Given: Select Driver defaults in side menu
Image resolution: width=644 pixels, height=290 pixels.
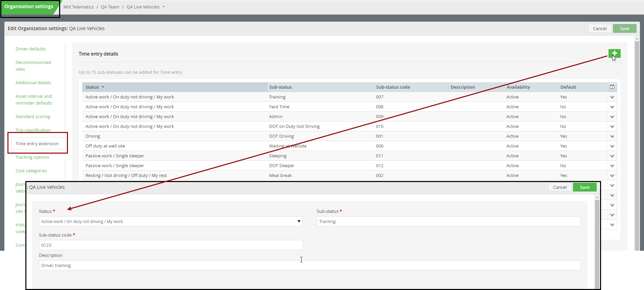Looking at the screenshot, I should click(x=31, y=49).
